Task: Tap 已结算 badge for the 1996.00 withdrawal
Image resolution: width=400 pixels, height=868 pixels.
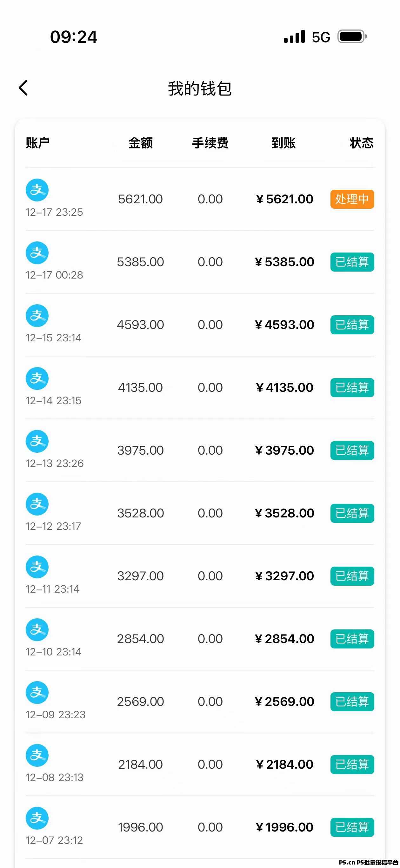Action: click(x=352, y=827)
